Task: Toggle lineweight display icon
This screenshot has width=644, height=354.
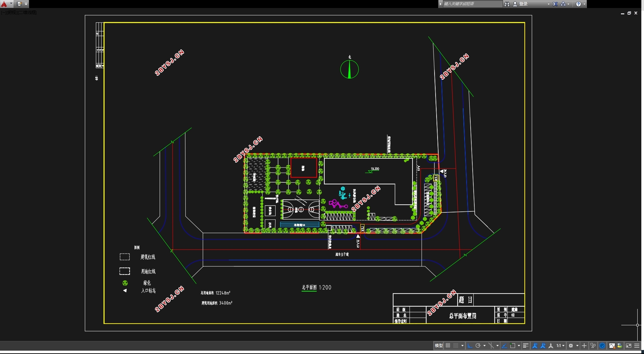Action: (525, 346)
